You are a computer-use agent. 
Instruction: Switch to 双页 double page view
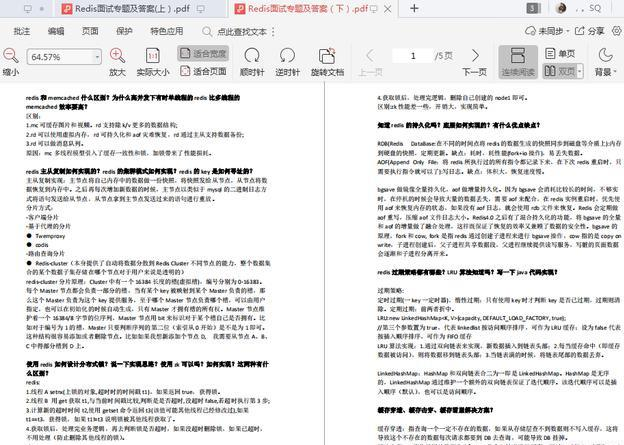tap(559, 71)
